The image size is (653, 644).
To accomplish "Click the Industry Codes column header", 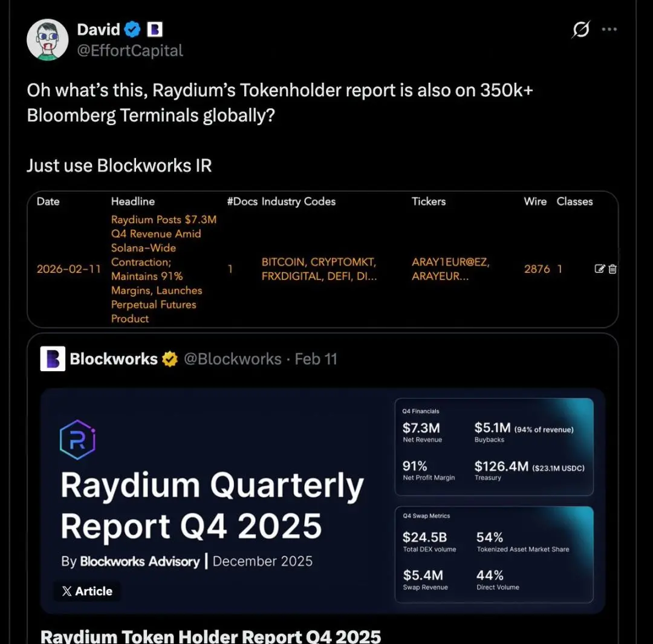I will pos(298,201).
